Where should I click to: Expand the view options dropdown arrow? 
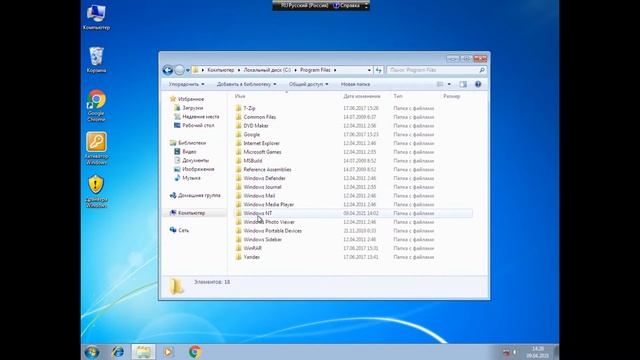pyautogui.click(x=449, y=84)
